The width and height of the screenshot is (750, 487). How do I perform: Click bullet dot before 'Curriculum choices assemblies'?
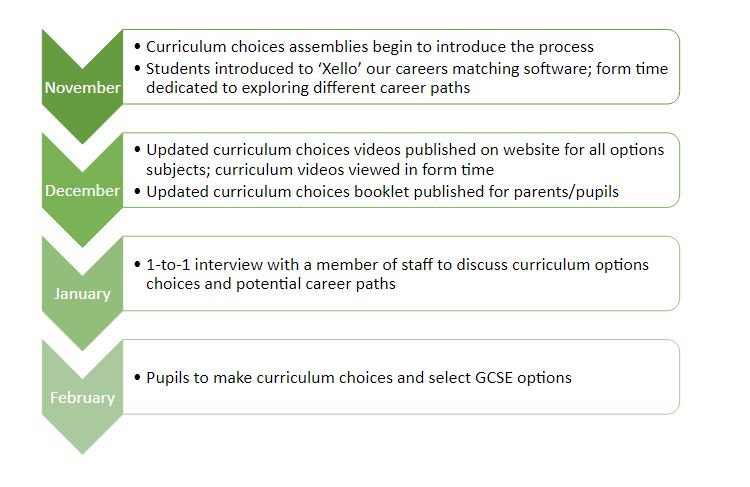[x=138, y=47]
